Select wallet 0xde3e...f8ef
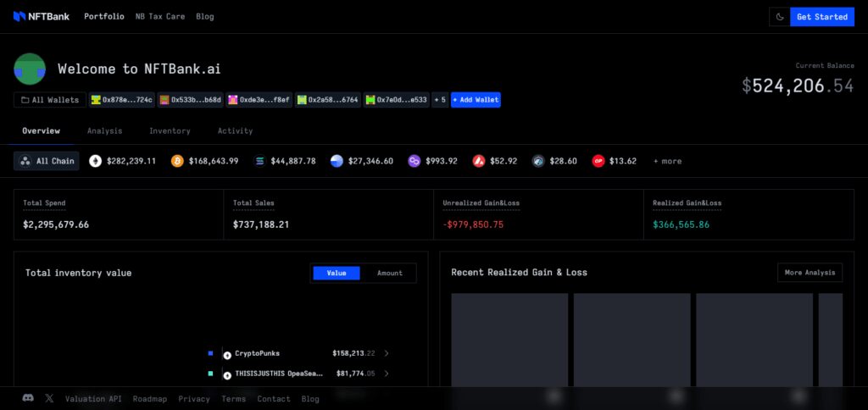Viewport: 868px width, 410px height. [x=259, y=100]
